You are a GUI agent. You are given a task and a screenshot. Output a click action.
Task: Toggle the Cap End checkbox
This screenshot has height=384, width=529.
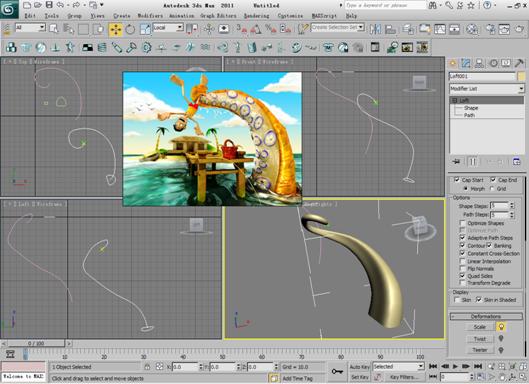pyautogui.click(x=493, y=180)
